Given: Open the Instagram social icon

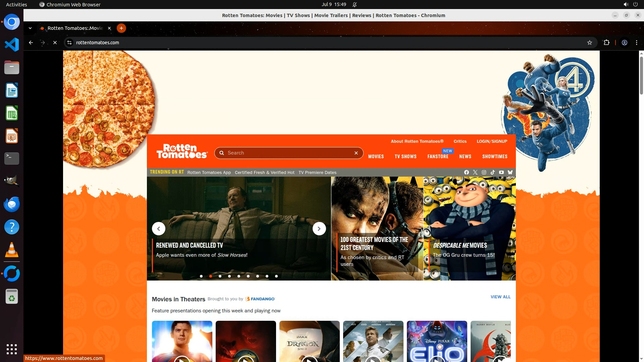Looking at the screenshot, I should (484, 172).
